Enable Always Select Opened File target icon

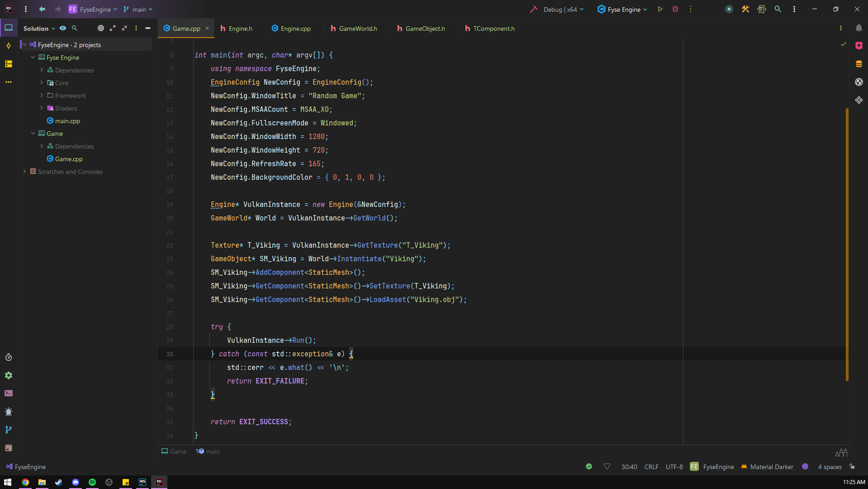(x=101, y=28)
